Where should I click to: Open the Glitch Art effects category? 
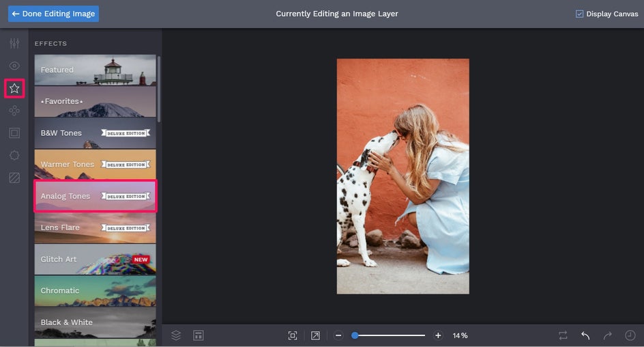point(96,260)
